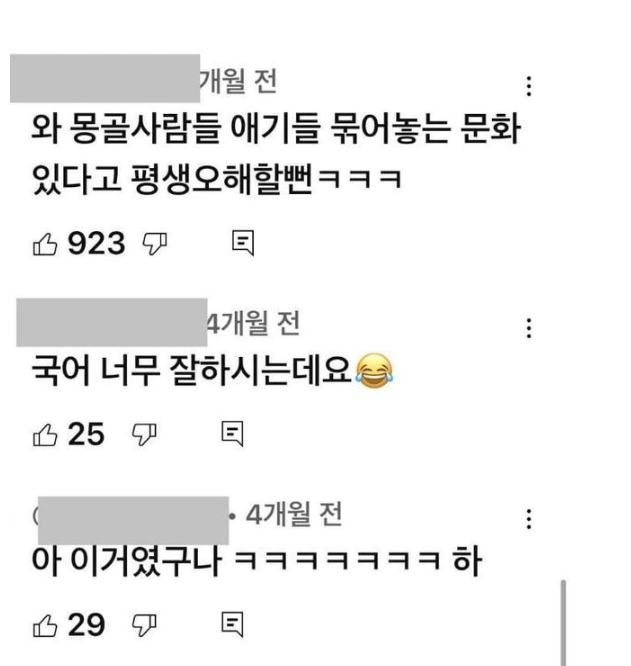Reply to the 아 이거였구나 comment

coord(233,625)
